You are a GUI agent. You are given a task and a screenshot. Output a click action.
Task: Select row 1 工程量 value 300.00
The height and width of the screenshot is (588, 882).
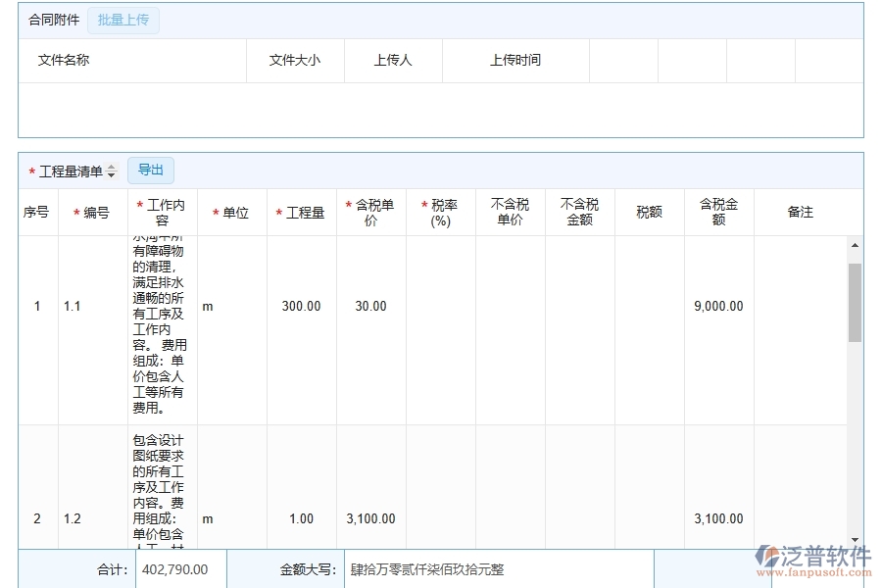(x=300, y=306)
